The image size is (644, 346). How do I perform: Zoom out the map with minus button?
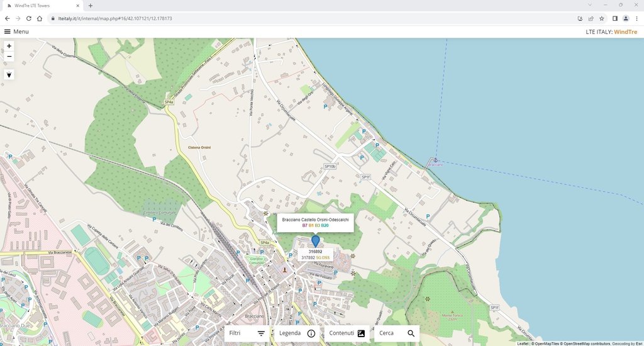(x=9, y=57)
